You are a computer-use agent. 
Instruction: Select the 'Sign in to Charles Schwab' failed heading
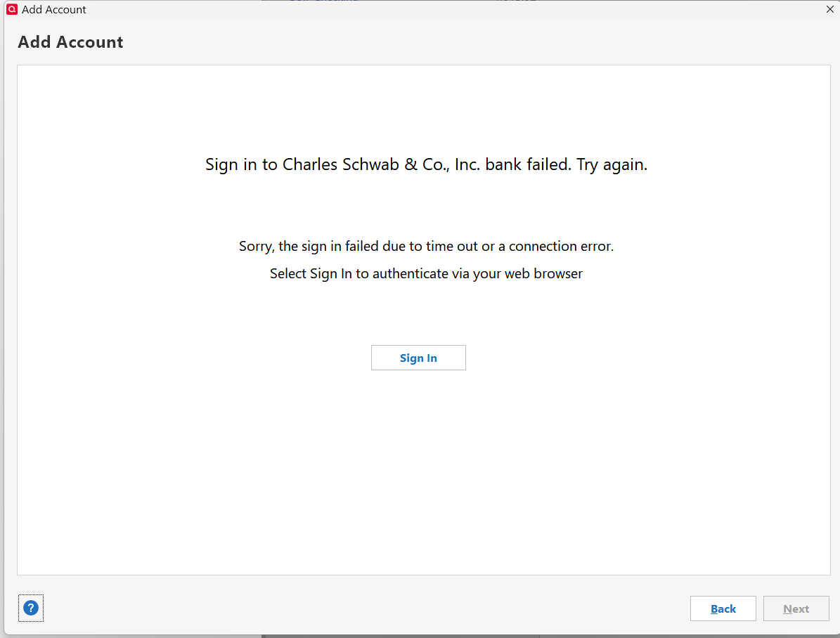coord(426,164)
